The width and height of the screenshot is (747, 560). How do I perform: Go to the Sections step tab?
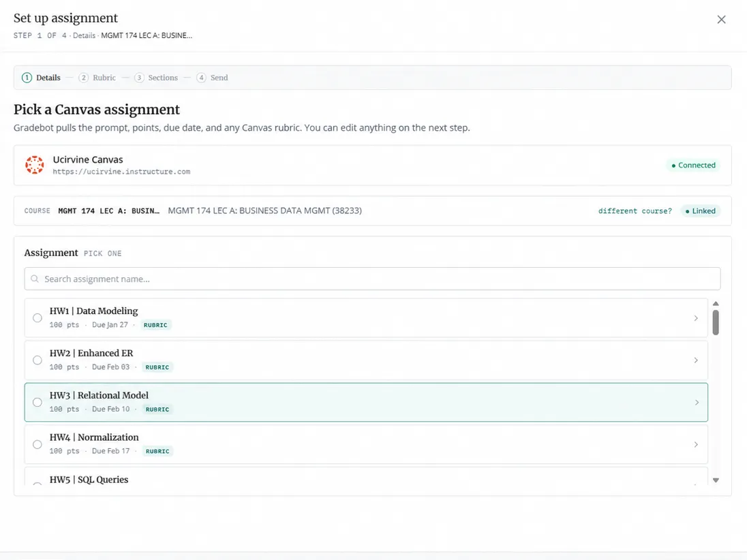156,78
